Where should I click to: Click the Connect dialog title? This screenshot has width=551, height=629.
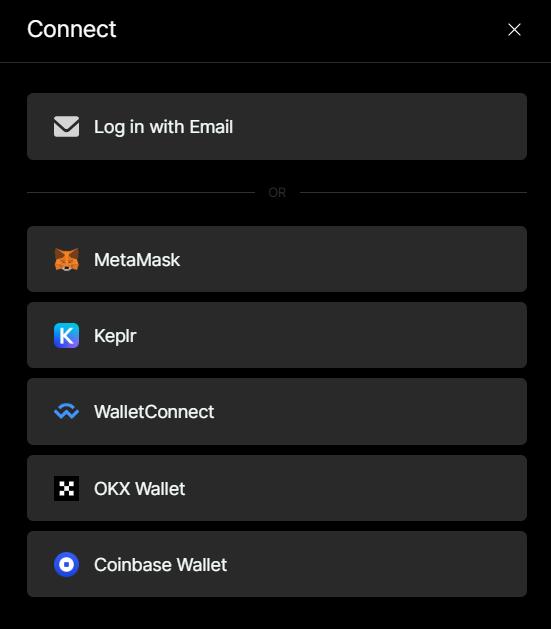[72, 29]
